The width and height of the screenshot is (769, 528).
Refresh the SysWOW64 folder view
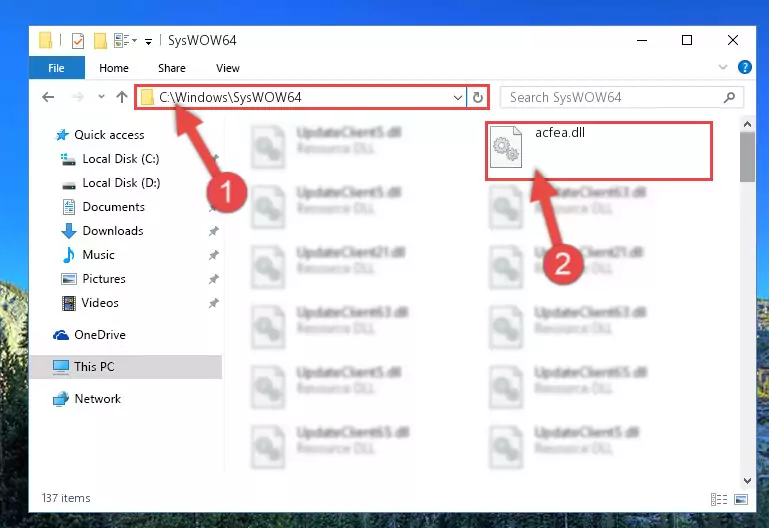[478, 98]
